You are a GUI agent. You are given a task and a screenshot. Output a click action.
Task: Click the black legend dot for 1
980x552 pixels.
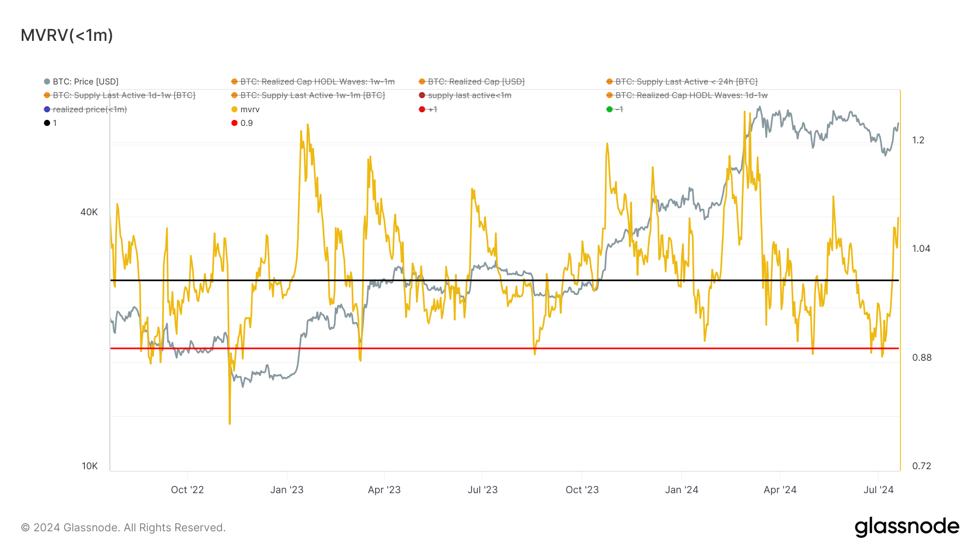click(47, 123)
